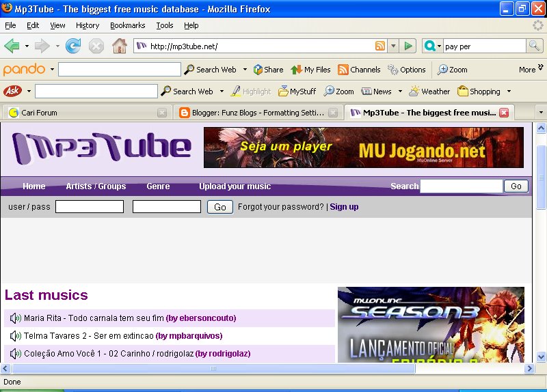
Task: Open the Ask logo dropdown arrow
Action: 29,92
